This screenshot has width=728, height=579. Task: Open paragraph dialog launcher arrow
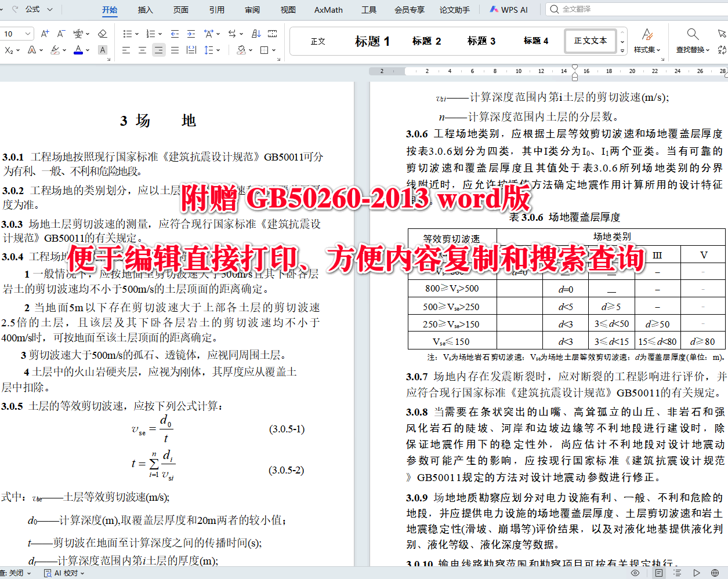tap(278, 59)
